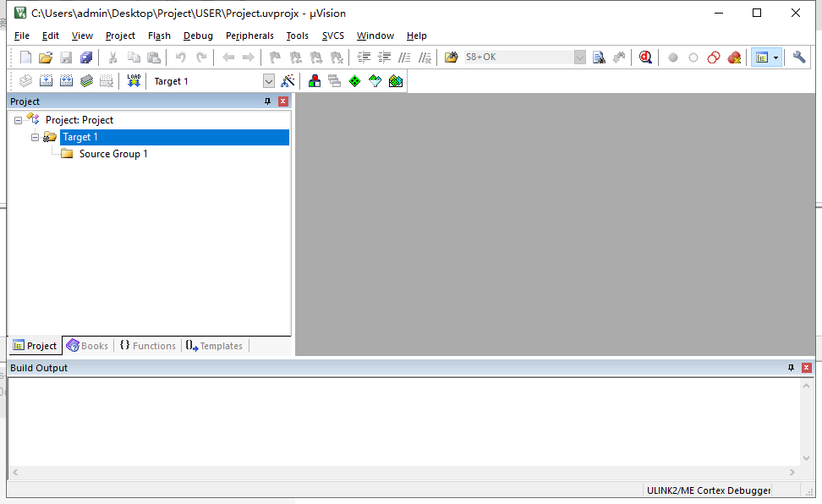The image size is (822, 504).
Task: Open the S8+OK find combo dropdown arrow
Action: point(579,58)
